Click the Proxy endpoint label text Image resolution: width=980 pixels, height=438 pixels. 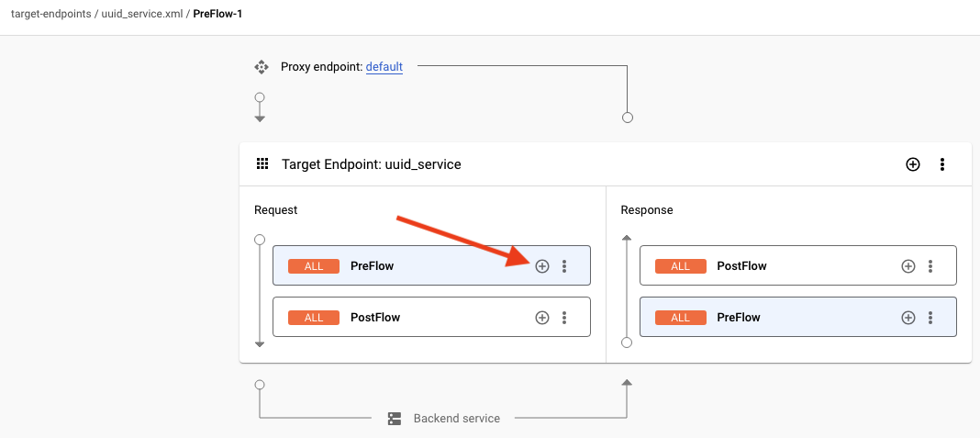click(x=322, y=67)
